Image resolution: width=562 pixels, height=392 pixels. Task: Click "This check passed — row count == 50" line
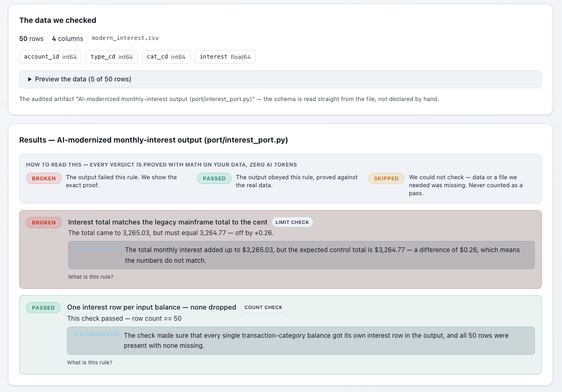click(125, 319)
